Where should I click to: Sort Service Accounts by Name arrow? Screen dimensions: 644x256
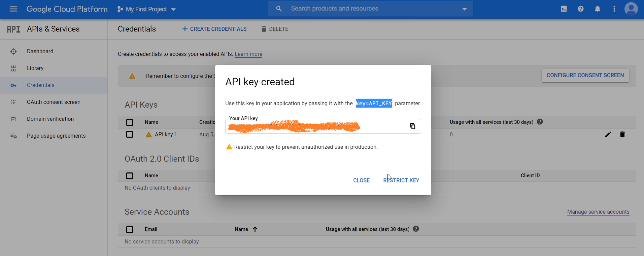(255, 229)
